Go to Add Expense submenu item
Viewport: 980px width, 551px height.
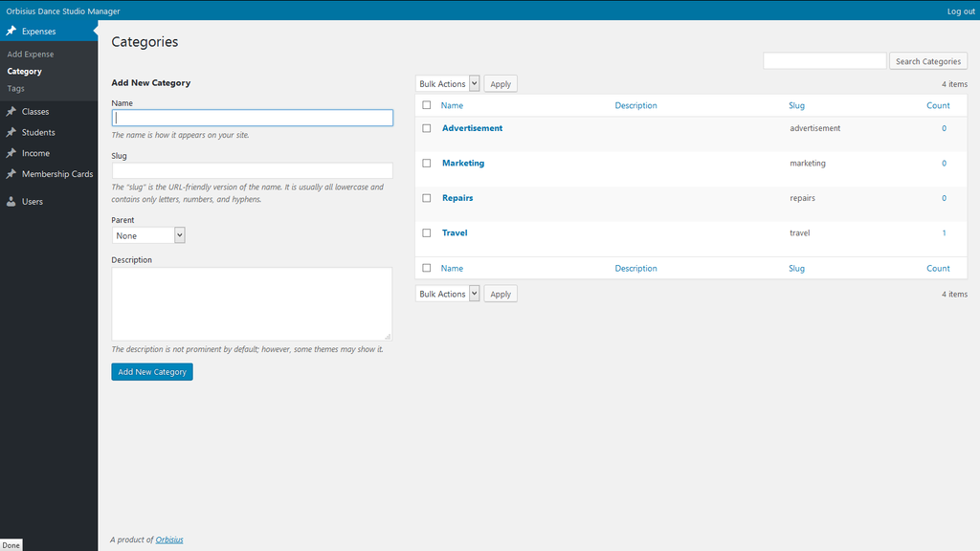31,55
